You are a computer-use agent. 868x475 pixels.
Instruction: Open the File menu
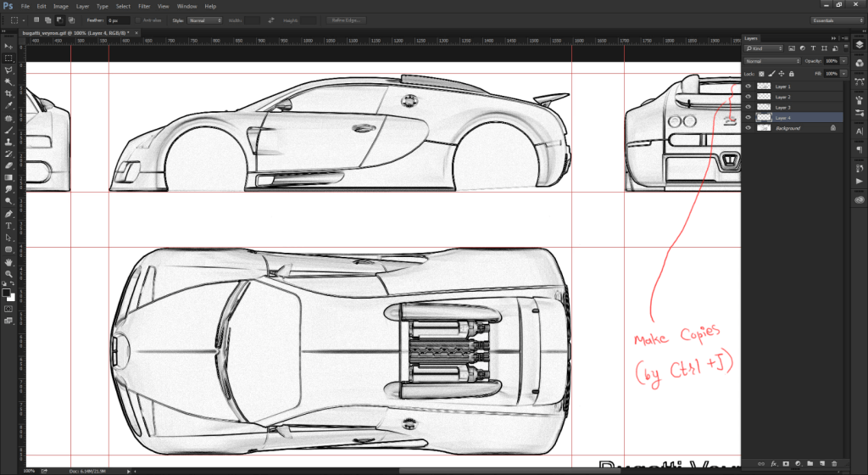pyautogui.click(x=25, y=6)
